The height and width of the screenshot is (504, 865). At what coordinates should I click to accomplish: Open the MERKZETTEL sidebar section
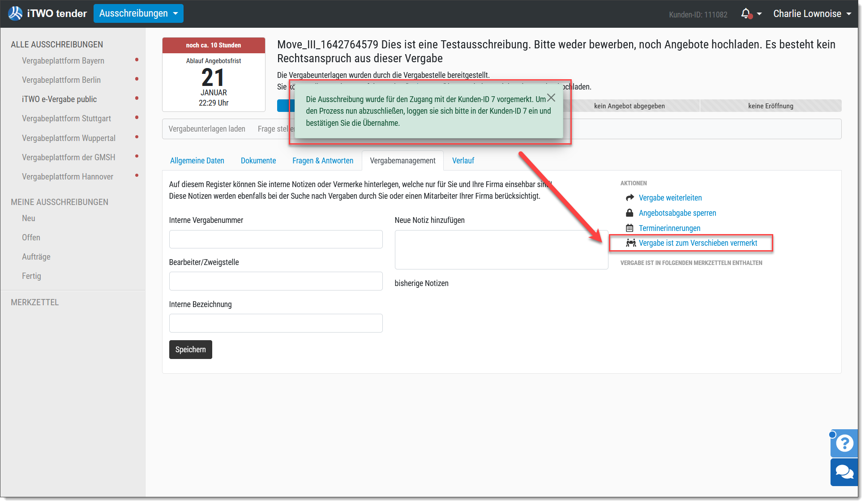(x=35, y=302)
